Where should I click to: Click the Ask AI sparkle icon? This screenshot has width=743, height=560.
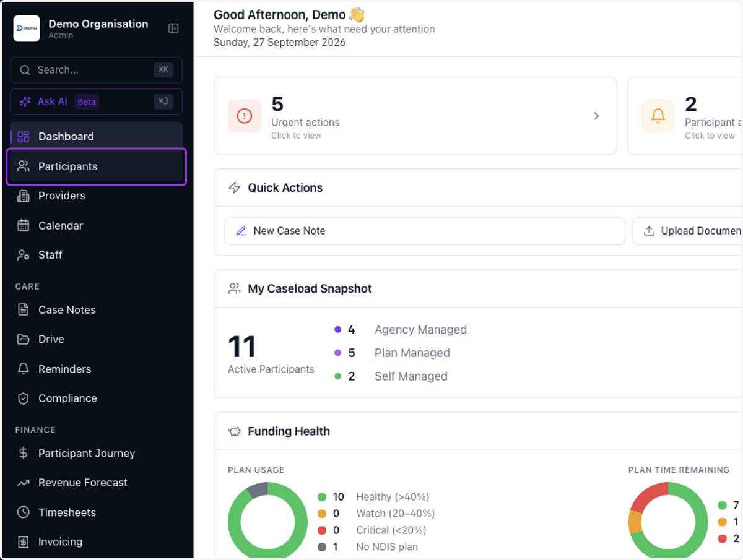25,101
